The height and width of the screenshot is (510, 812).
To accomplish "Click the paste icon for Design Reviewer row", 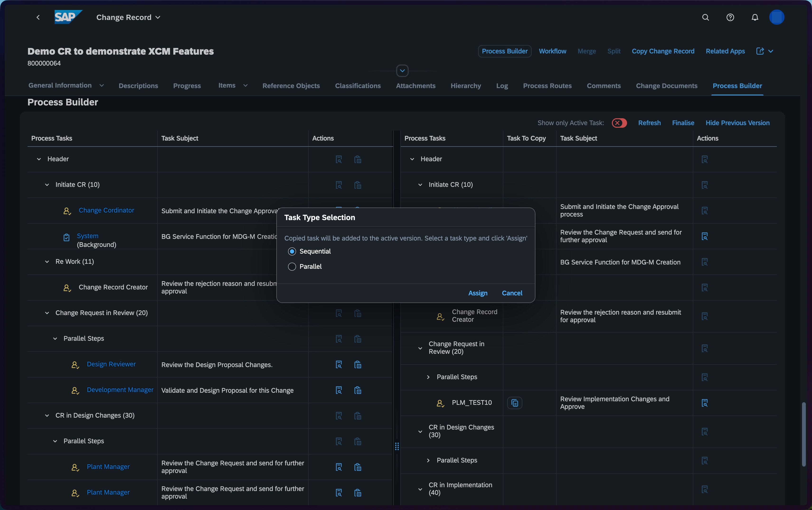I will point(358,365).
